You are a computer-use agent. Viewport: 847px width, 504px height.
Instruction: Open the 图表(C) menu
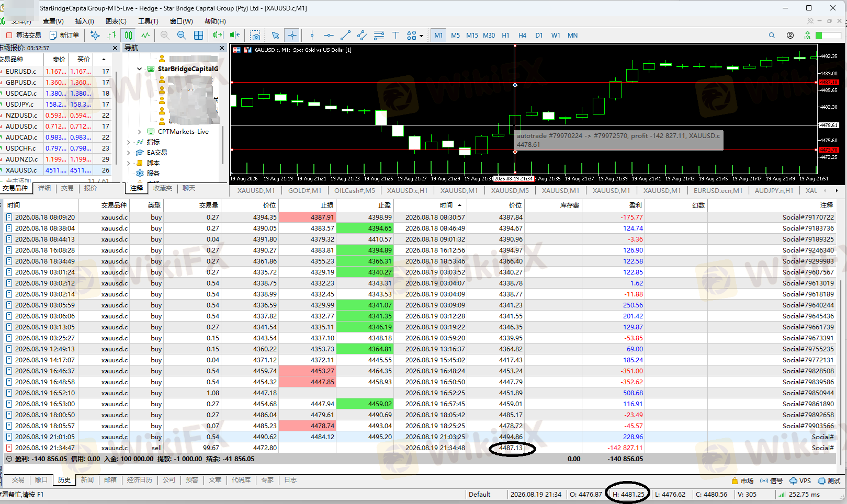[x=116, y=21]
